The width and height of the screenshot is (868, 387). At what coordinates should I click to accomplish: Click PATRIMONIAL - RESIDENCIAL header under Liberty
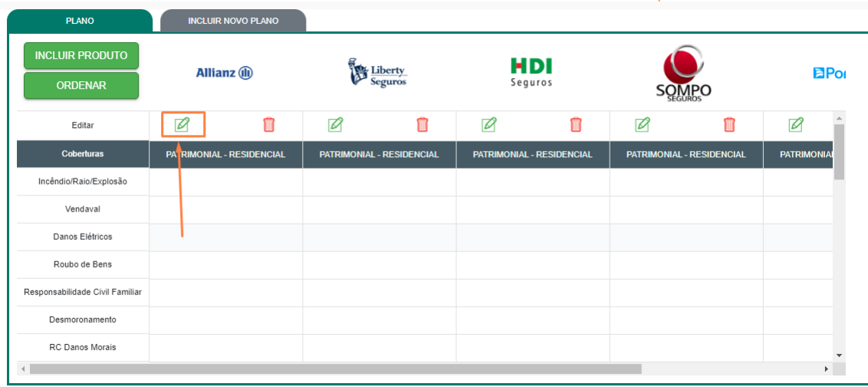pyautogui.click(x=380, y=154)
